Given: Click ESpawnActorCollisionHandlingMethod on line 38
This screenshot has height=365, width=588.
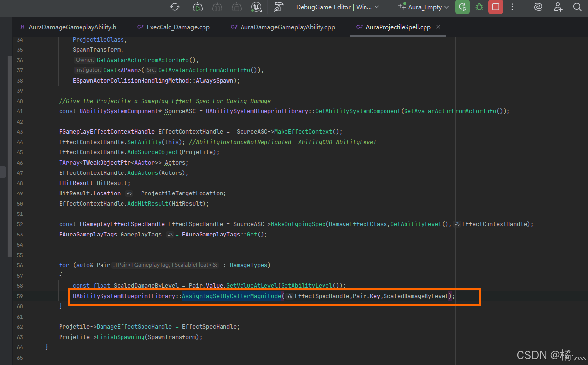Looking at the screenshot, I should click(131, 81).
